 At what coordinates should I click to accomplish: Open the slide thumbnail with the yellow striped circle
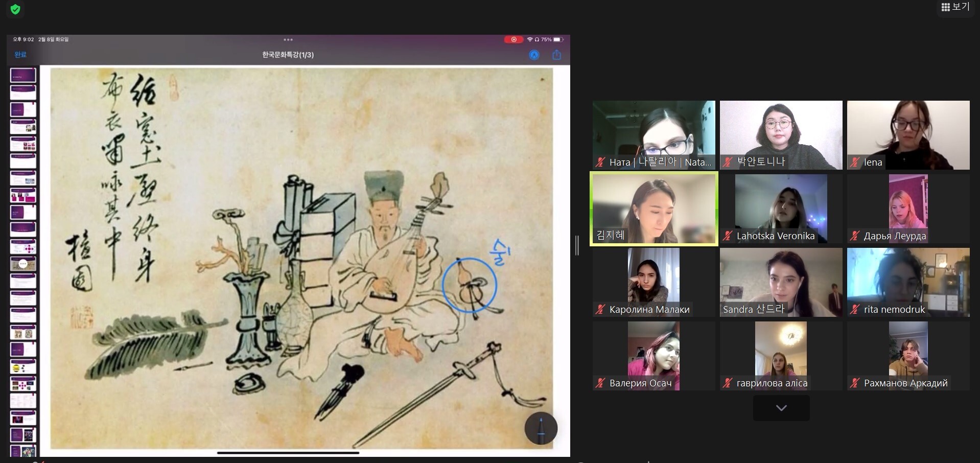23,367
